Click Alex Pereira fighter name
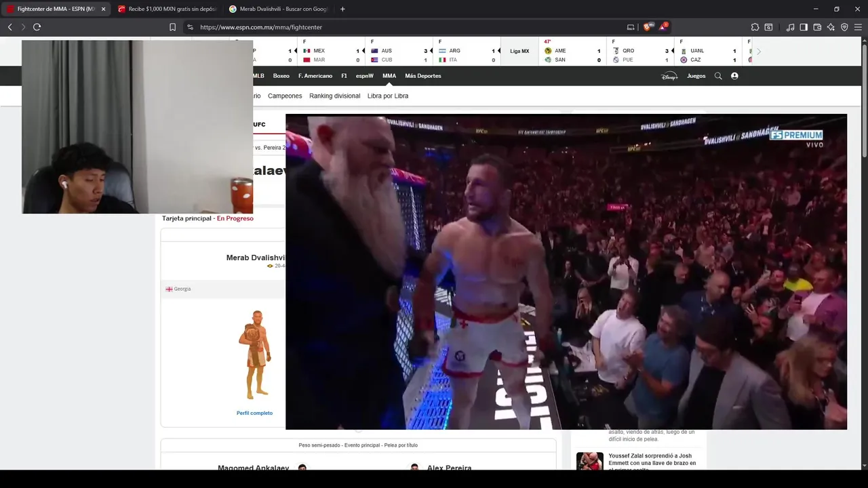The height and width of the screenshot is (488, 868). [x=449, y=468]
